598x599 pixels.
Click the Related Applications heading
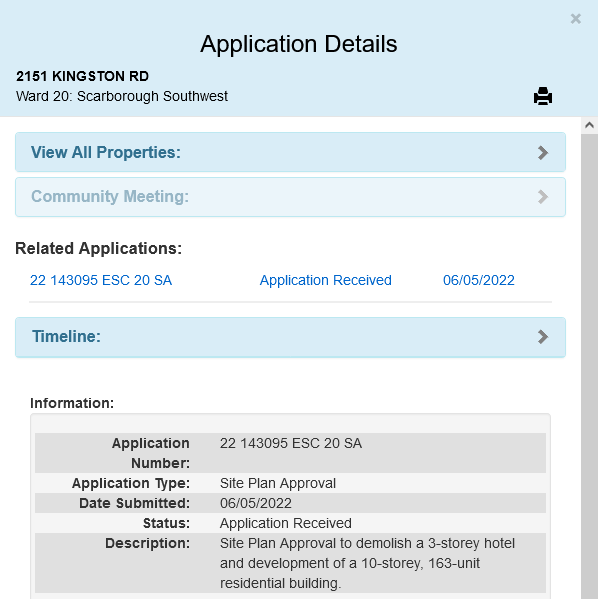(x=99, y=249)
